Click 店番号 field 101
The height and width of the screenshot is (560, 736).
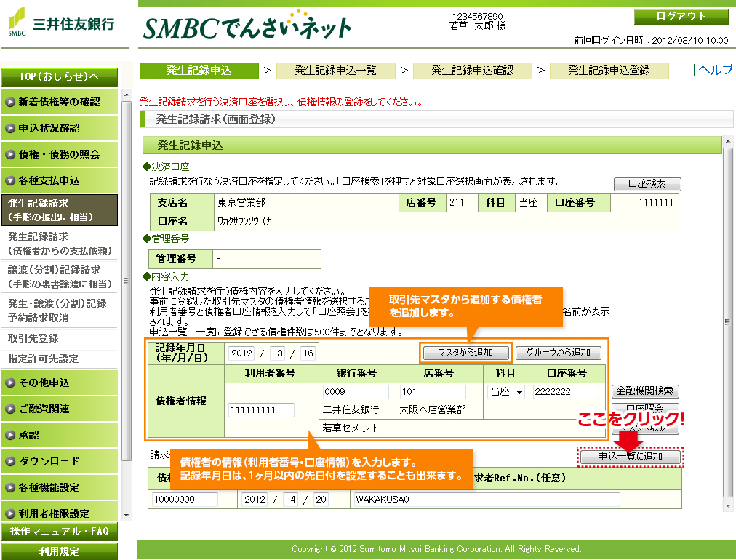pos(432,391)
